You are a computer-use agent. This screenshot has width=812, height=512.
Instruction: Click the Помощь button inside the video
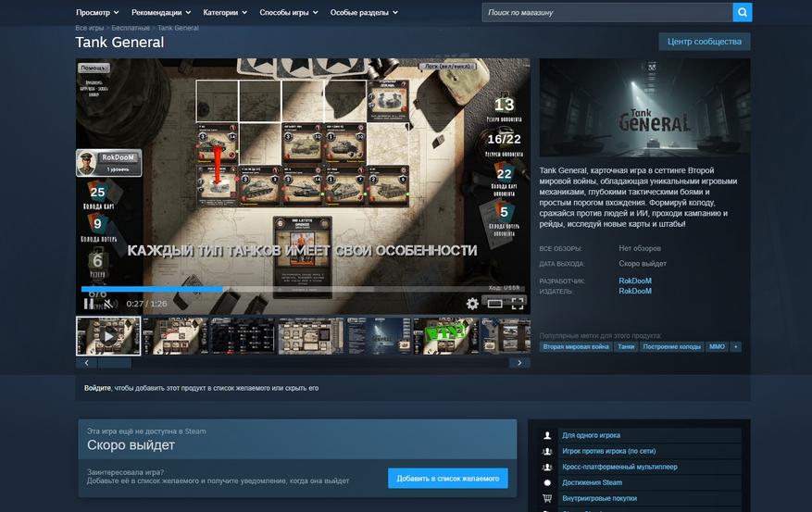point(94,68)
